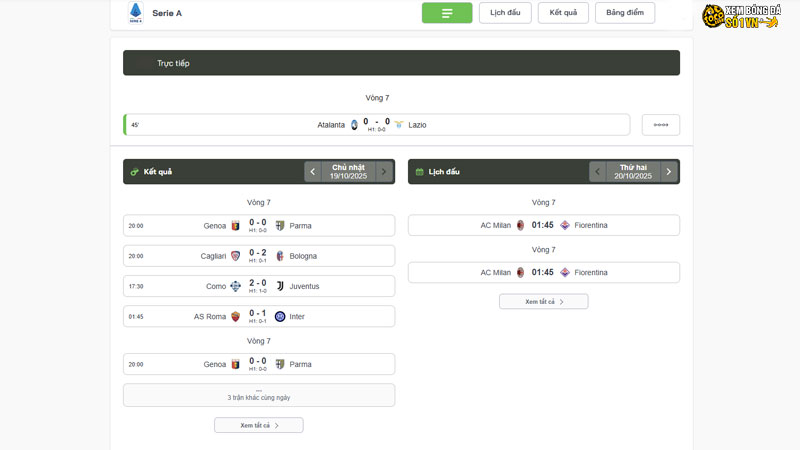The width and height of the screenshot is (800, 450).
Task: Click the Lazio team crest
Action: 399,125
